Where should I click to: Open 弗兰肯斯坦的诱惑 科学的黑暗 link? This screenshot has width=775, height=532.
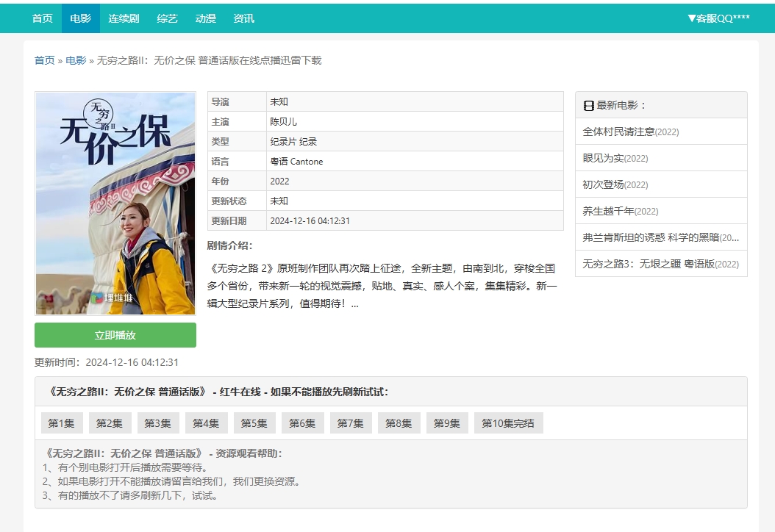(x=661, y=237)
